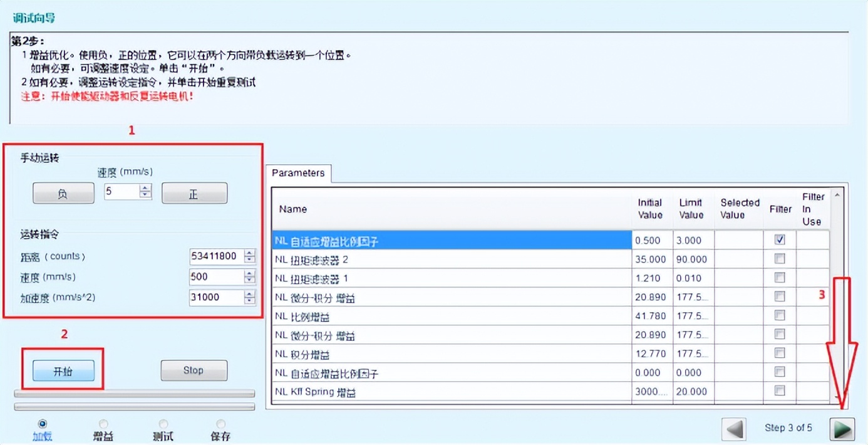
Task: Check Filter for NL 扭矩滤波器 1
Action: [x=780, y=277]
